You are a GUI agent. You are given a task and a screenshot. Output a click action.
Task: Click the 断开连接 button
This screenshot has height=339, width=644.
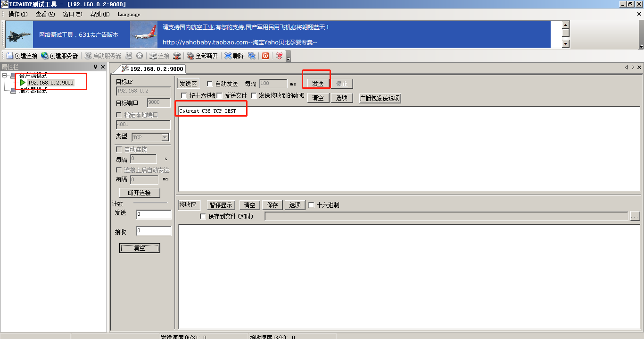140,193
